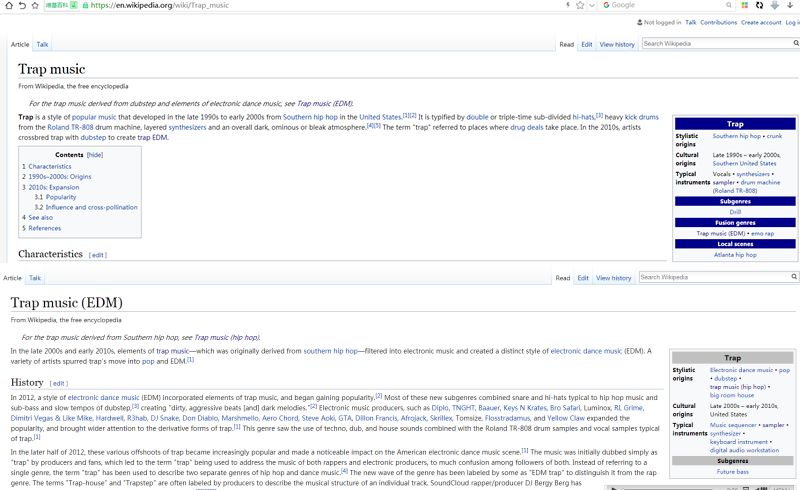Image resolution: width=800 pixels, height=490 pixels.
Task: Open big room house link in EDM infobox
Action: (732, 395)
